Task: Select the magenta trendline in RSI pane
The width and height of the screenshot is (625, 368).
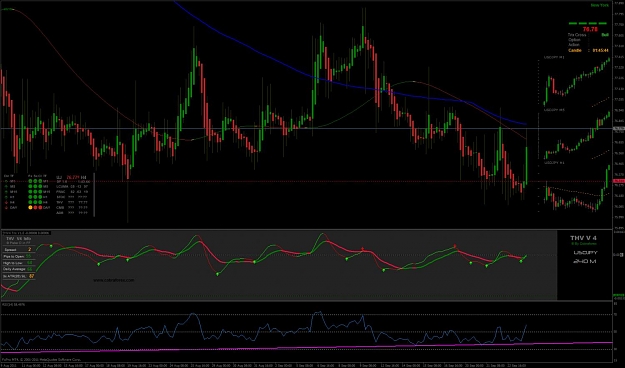Action: point(306,347)
